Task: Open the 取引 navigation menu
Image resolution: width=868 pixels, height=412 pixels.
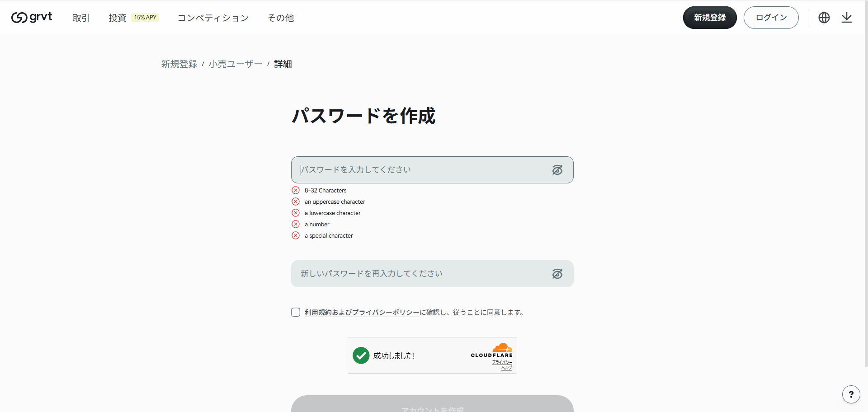Action: (81, 18)
